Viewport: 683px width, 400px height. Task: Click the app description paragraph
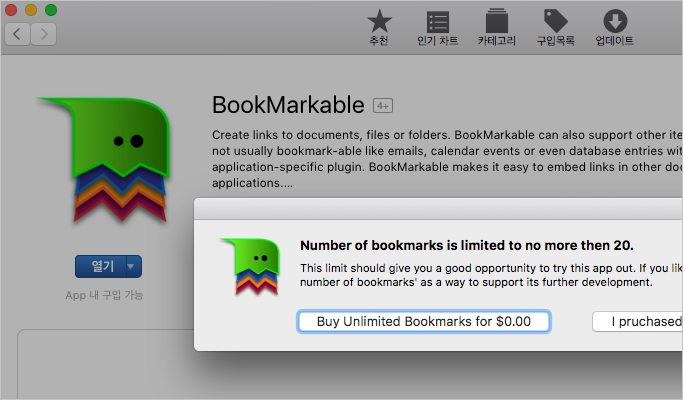tap(447, 159)
